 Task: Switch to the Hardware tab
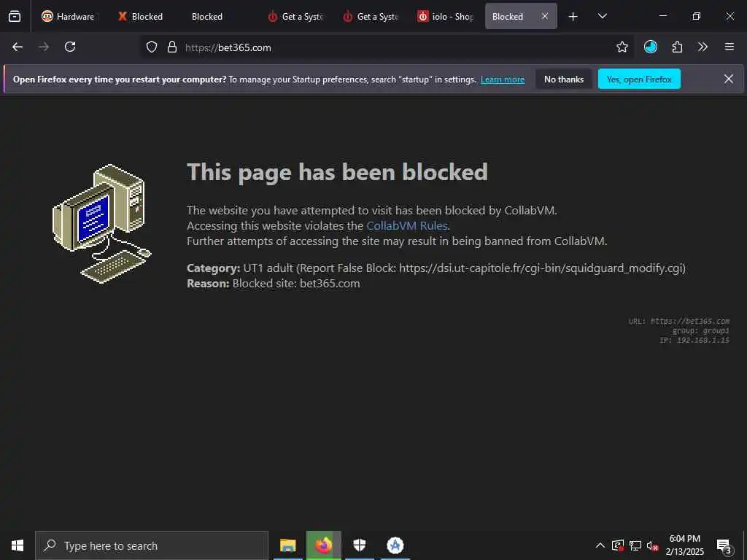coord(68,17)
